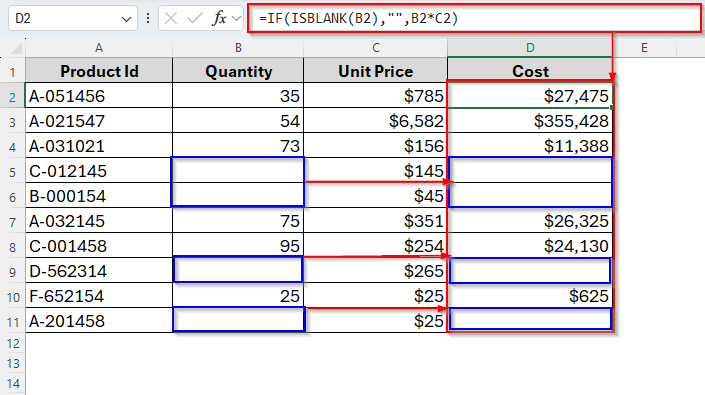Screen dimensions: 705x395
Task: Select column C header
Action: [375, 48]
